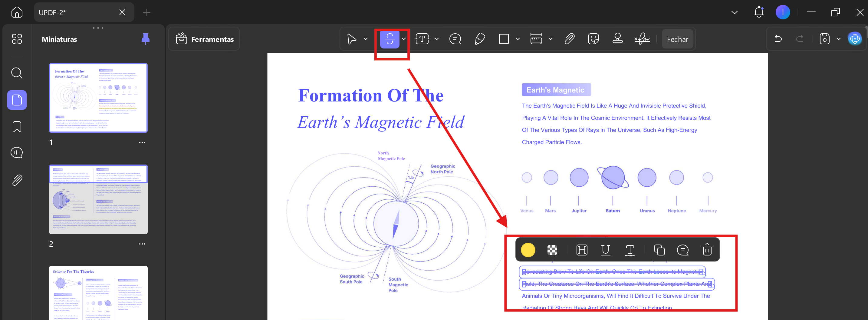Click the Fechar button
The image size is (868, 320).
tap(677, 39)
